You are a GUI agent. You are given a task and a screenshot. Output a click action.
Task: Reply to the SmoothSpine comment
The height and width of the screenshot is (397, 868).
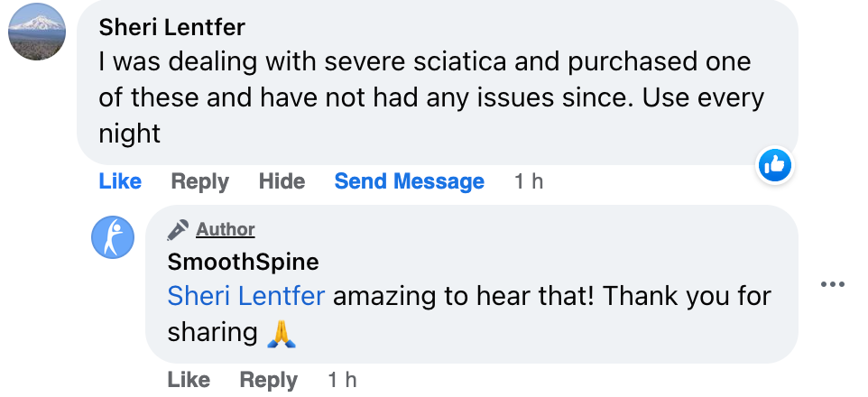click(x=268, y=380)
